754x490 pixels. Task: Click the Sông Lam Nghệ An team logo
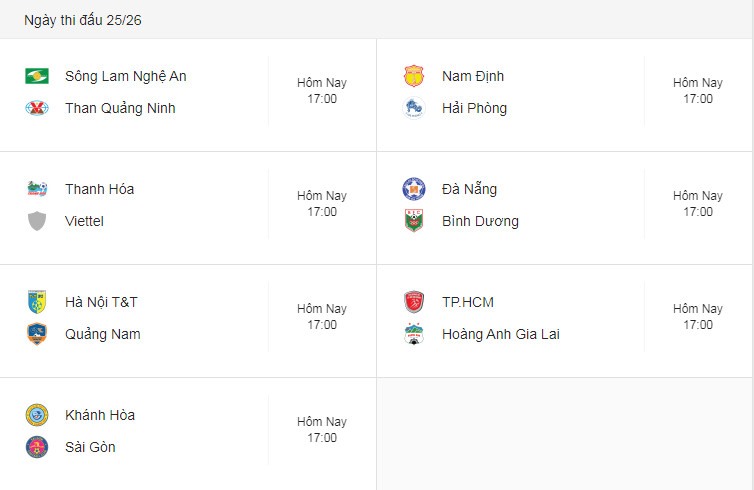(37, 76)
